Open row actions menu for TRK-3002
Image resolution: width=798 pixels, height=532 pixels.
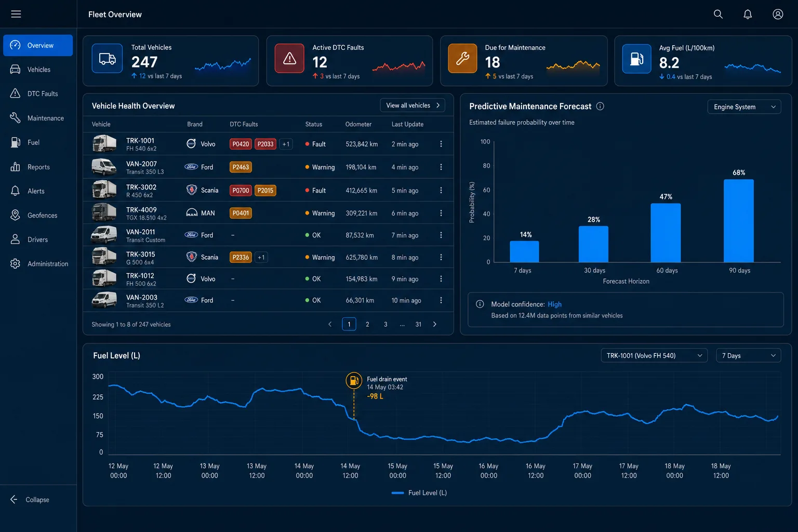[x=441, y=191]
